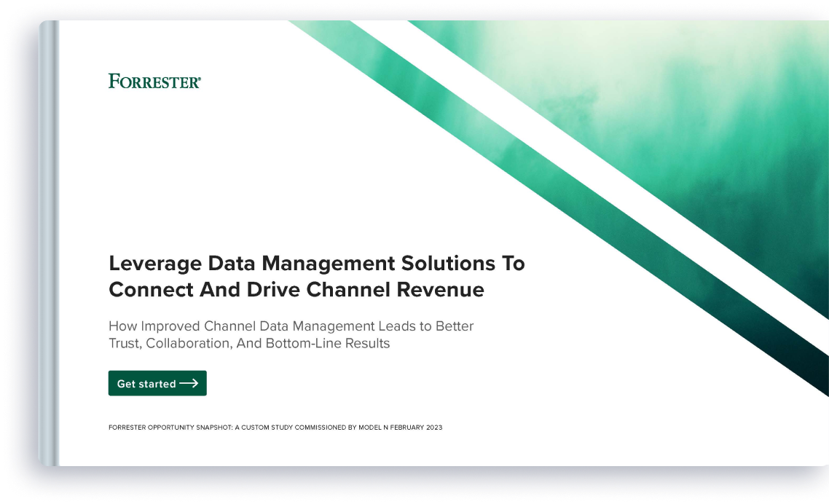Viewport: 829px width, 504px height.
Task: Click the 'Connect And Drive Channel Revenue' headline line
Action: [296, 290]
